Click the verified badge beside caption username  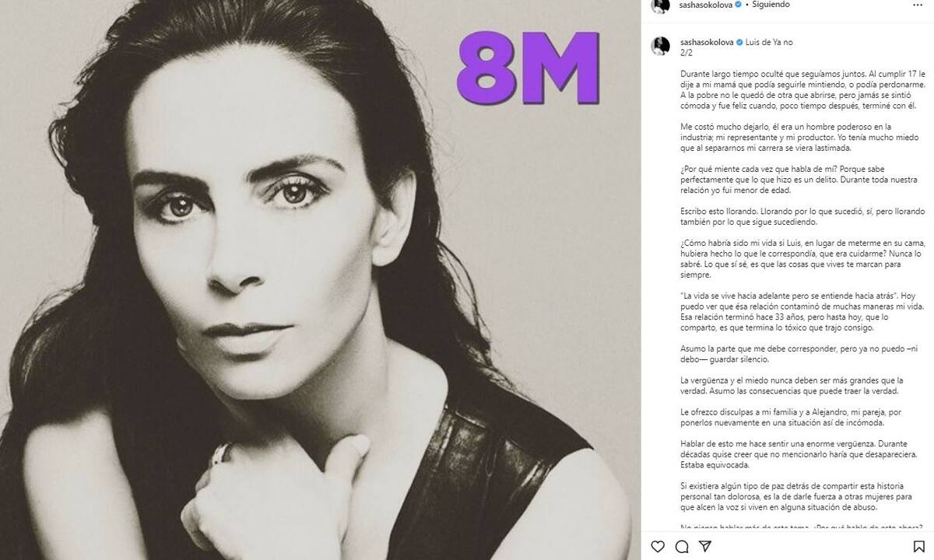(x=740, y=42)
